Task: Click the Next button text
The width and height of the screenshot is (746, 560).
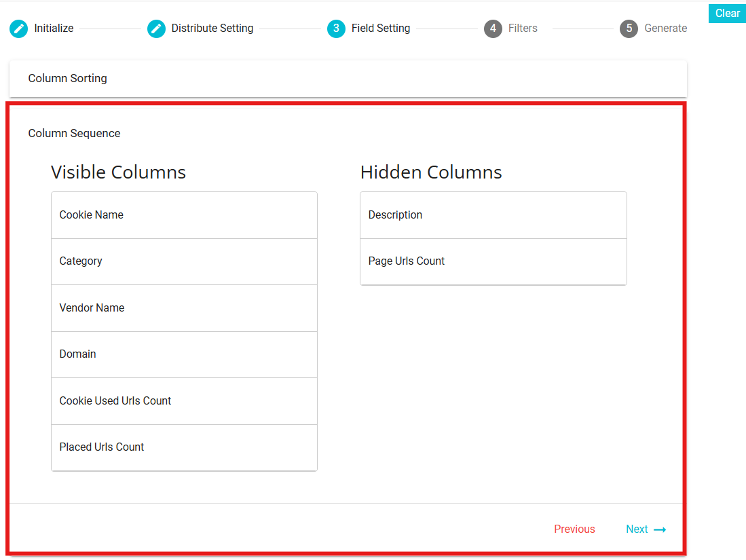Action: tap(637, 529)
